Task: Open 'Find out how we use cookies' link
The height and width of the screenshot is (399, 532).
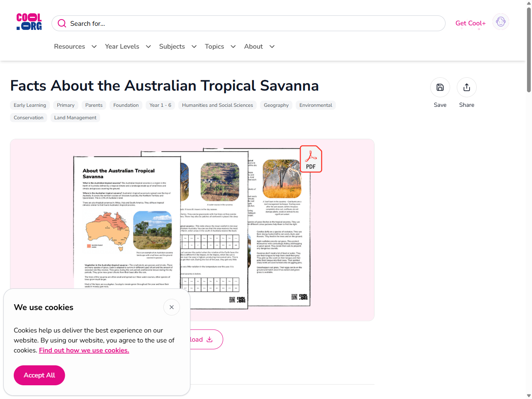Action: tap(84, 350)
